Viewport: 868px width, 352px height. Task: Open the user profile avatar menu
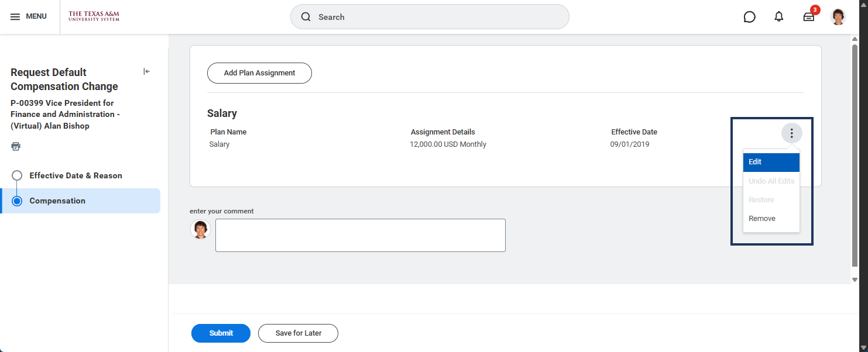(838, 17)
